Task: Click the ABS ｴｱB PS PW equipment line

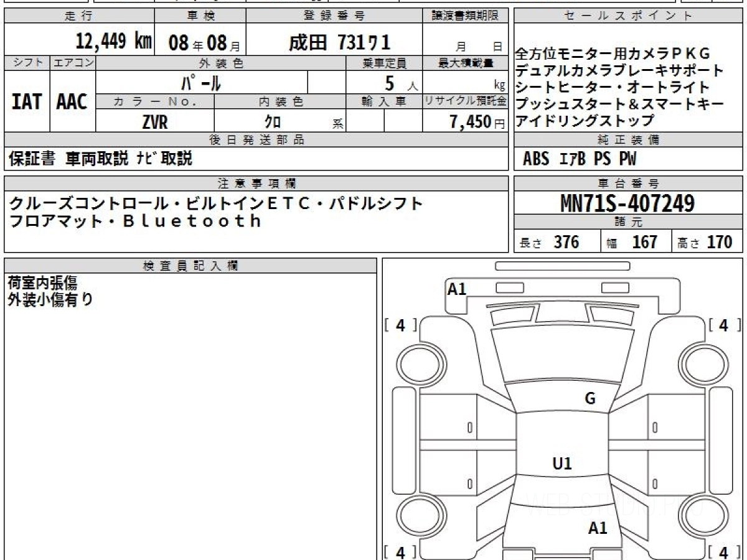Action: tap(580, 159)
